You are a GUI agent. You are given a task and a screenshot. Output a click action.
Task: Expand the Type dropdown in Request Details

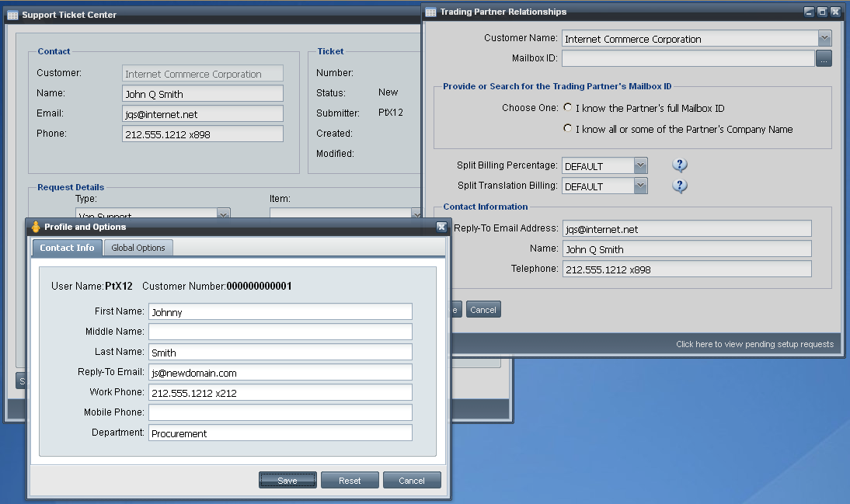point(223,214)
